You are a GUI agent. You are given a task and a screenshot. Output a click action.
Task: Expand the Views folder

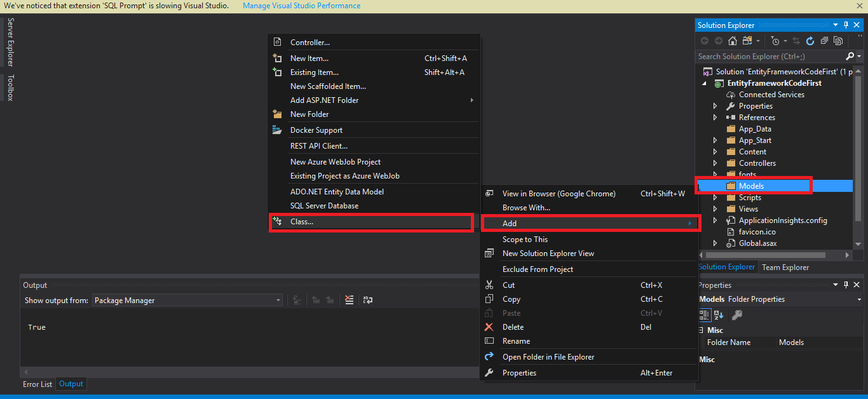pos(715,208)
